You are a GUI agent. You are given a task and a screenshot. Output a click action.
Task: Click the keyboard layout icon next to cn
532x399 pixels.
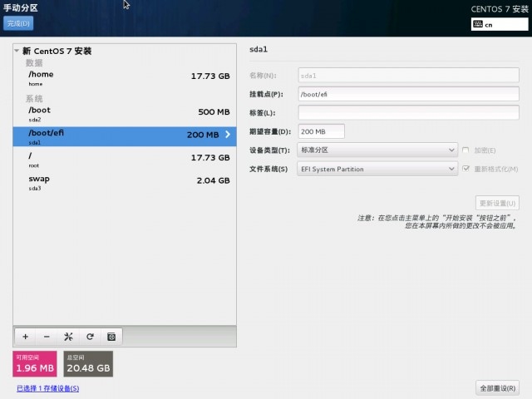click(478, 24)
